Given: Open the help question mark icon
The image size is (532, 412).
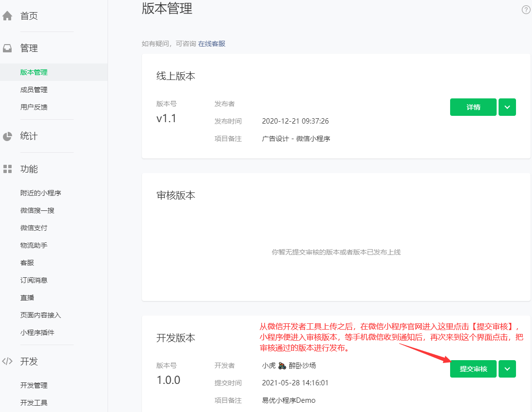Looking at the screenshot, I should pyautogui.click(x=526, y=9).
